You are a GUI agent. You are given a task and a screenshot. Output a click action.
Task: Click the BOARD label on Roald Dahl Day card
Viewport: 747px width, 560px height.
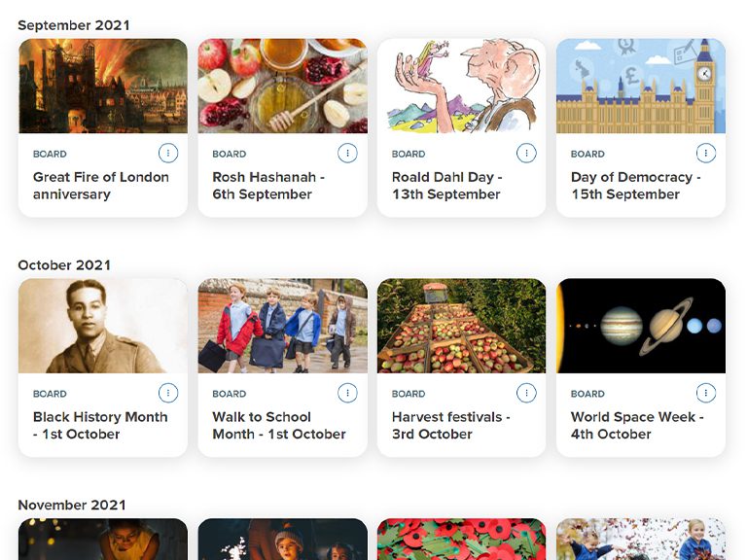[409, 155]
